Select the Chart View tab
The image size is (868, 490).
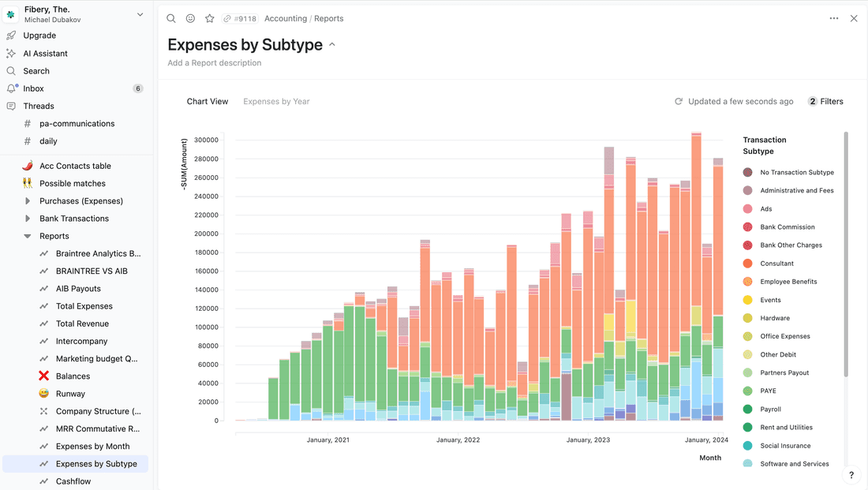click(x=208, y=101)
